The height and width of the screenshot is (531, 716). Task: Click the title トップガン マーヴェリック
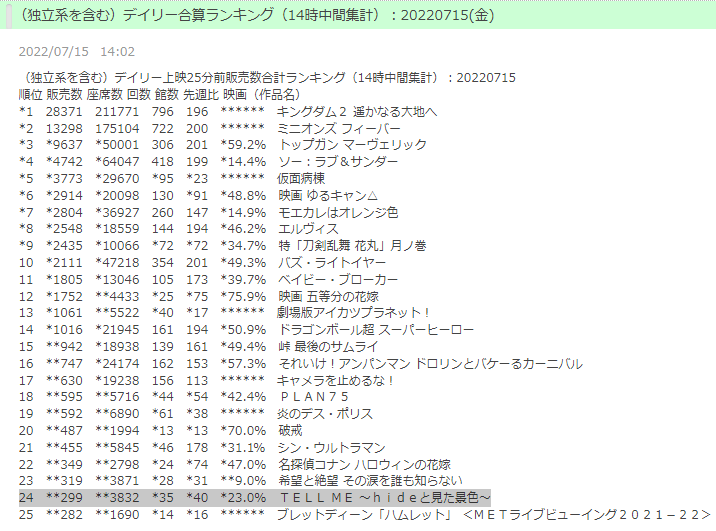[x=352, y=145]
